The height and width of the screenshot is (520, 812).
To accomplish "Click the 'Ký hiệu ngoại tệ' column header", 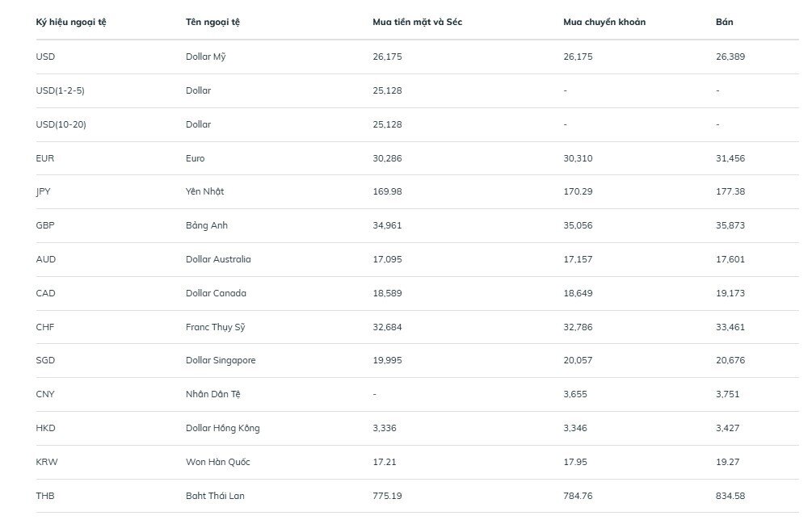I will point(71,22).
